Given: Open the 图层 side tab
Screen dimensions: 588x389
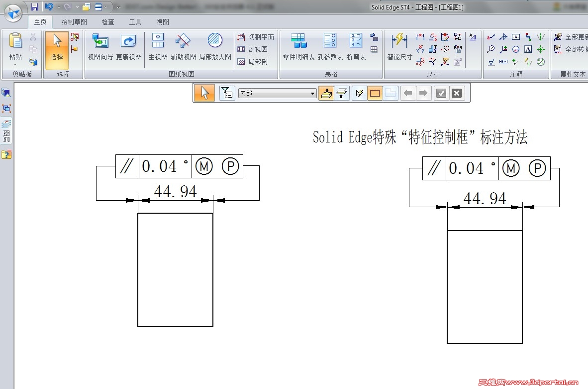Looking at the screenshot, I should tap(6, 131).
